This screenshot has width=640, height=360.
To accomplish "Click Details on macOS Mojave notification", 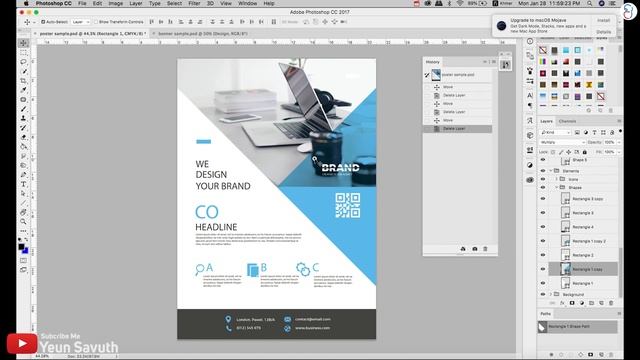I will (x=604, y=31).
